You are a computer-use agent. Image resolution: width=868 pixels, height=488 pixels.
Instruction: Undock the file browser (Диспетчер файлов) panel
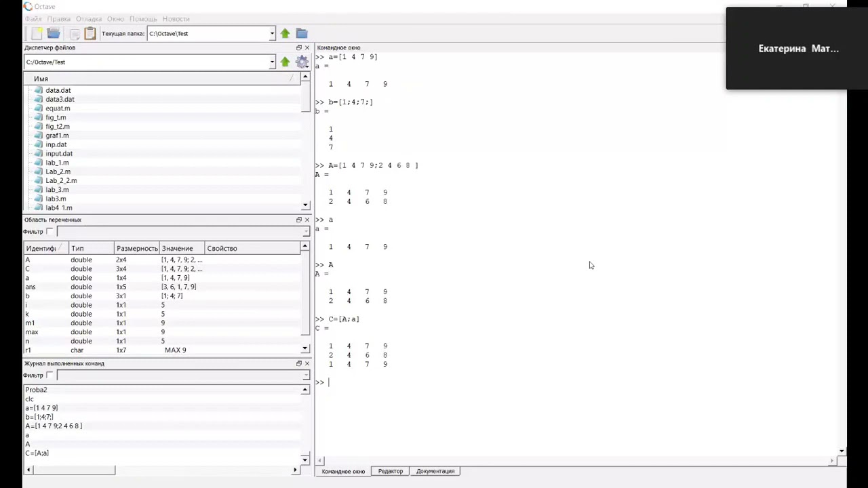299,47
